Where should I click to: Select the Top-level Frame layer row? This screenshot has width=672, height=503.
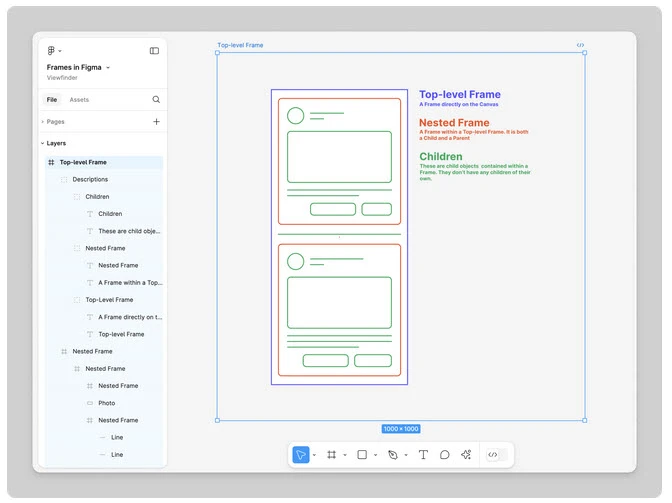(x=104, y=162)
